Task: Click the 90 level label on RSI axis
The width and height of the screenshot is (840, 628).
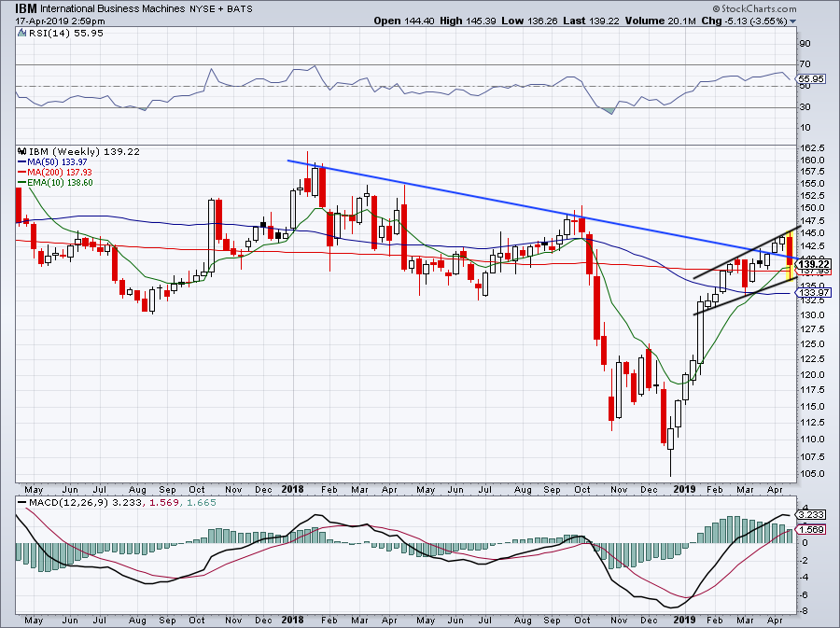Action: point(805,44)
